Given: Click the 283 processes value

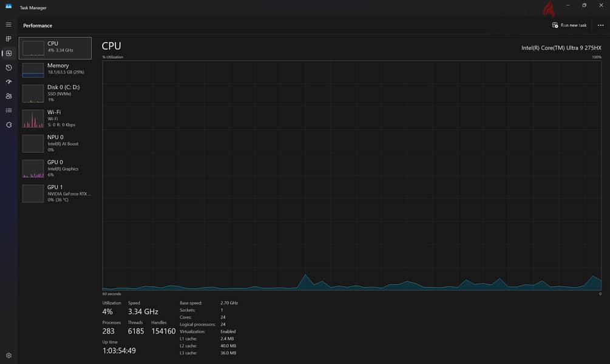Looking at the screenshot, I should coord(108,331).
